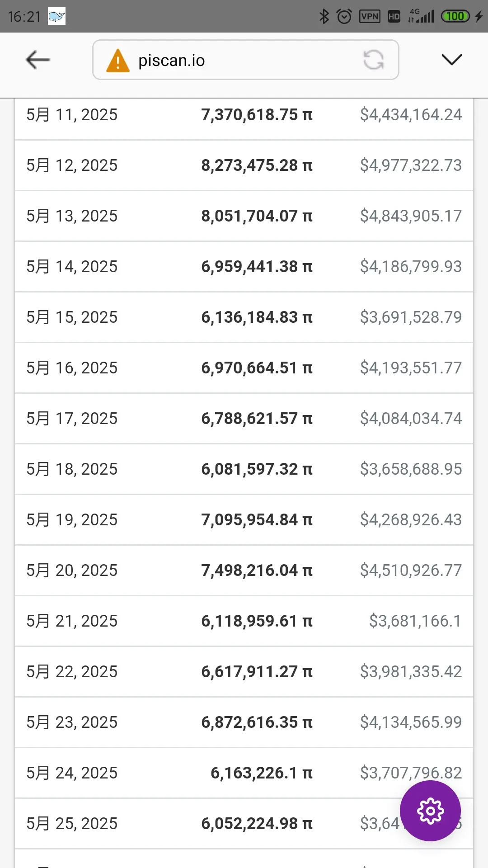
Task: Tap the 7,095,954.84 π volume
Action: pos(257,520)
